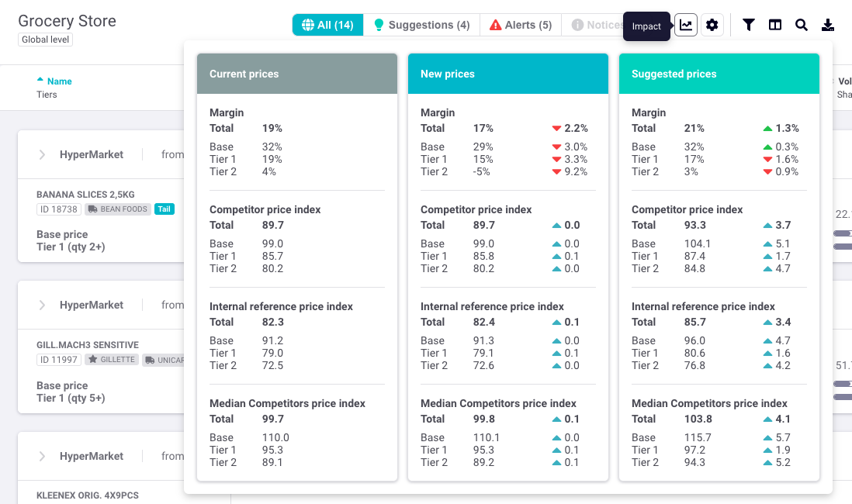Click the ID 18738 tag
The image size is (852, 504).
point(58,209)
